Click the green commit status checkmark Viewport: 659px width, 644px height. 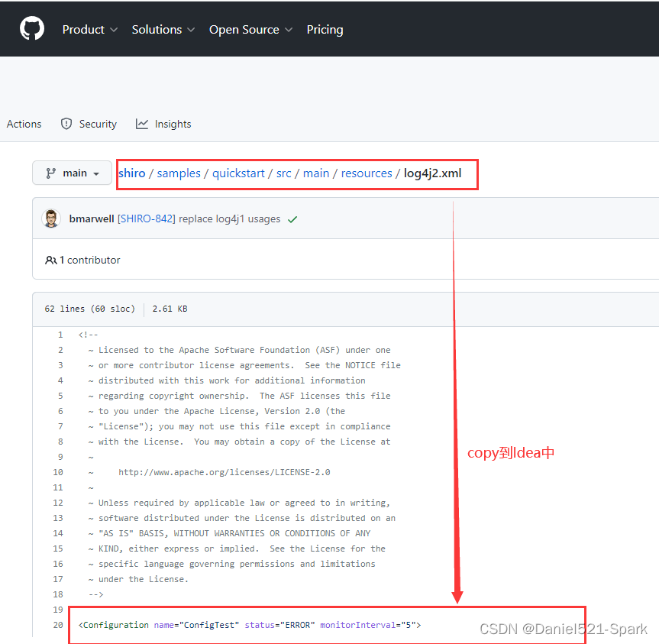pos(292,219)
